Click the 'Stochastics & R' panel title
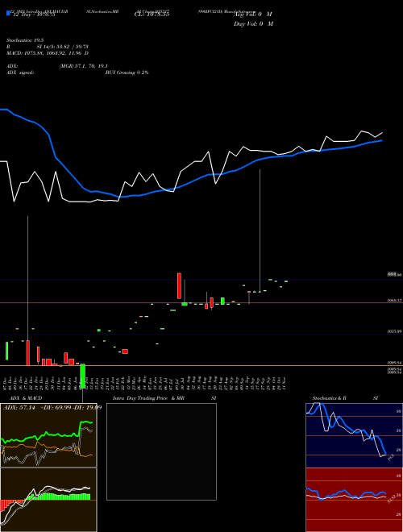 (x=329, y=398)
